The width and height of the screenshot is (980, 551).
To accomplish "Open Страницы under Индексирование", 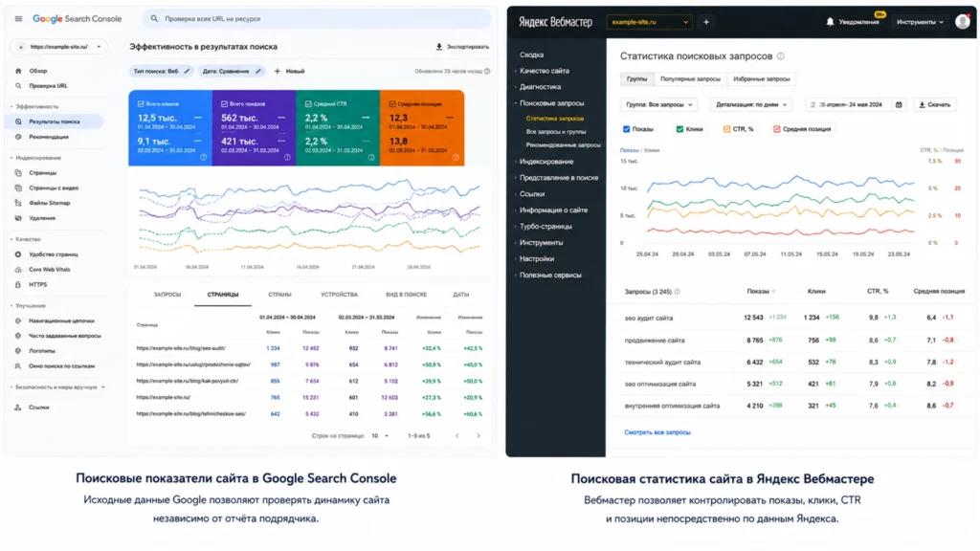I will point(42,172).
